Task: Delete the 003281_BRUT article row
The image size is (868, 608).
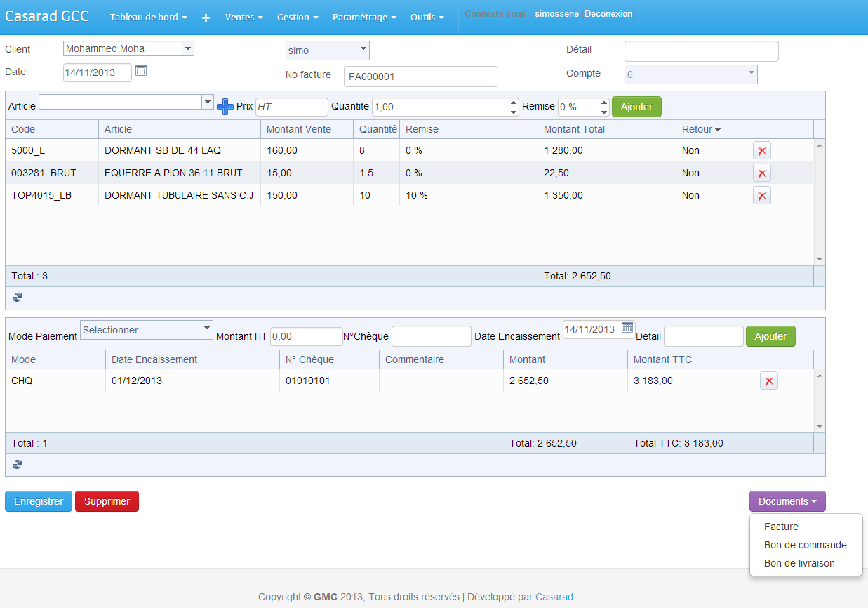Action: [762, 173]
